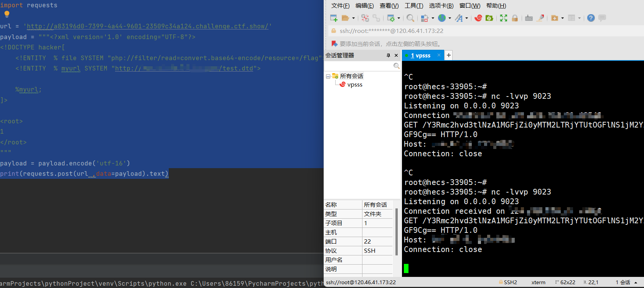
Task: Open the challenge.ctf.show URL link
Action: pos(148,26)
